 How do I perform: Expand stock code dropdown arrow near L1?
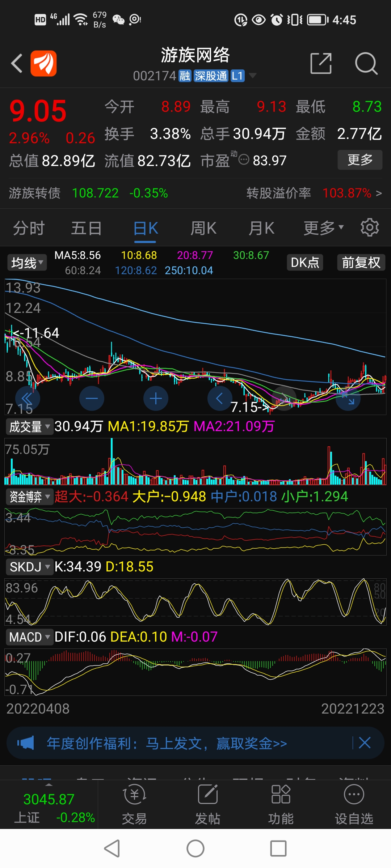tap(252, 76)
